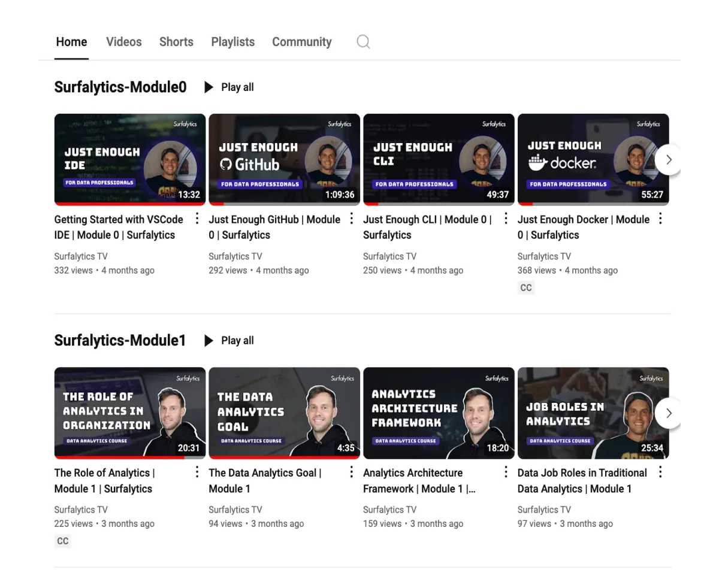Click the 4:35 duration badge
Image resolution: width=719 pixels, height=588 pixels.
point(346,448)
